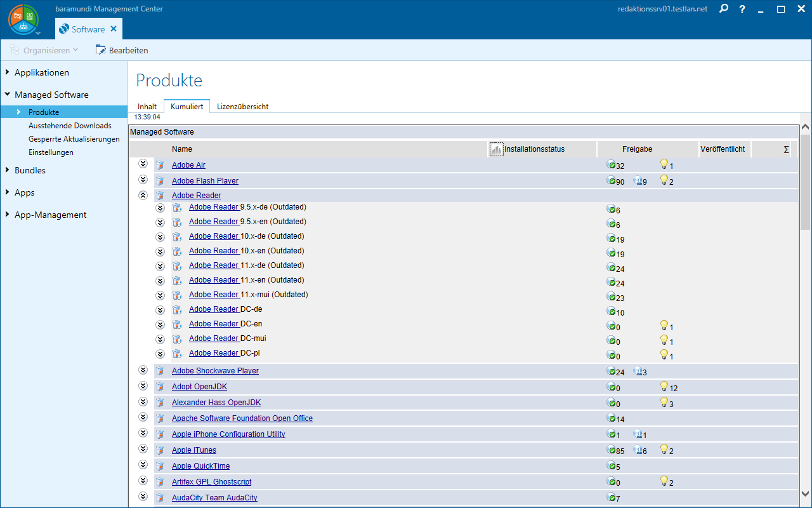Open the Organisieren dropdown menu
The width and height of the screenshot is (812, 508).
pos(44,50)
